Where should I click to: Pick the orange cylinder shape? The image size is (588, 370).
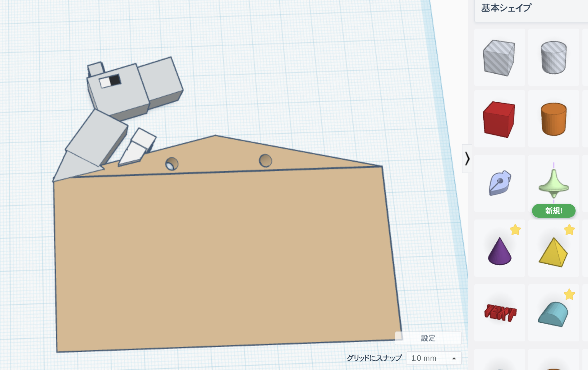tap(553, 119)
